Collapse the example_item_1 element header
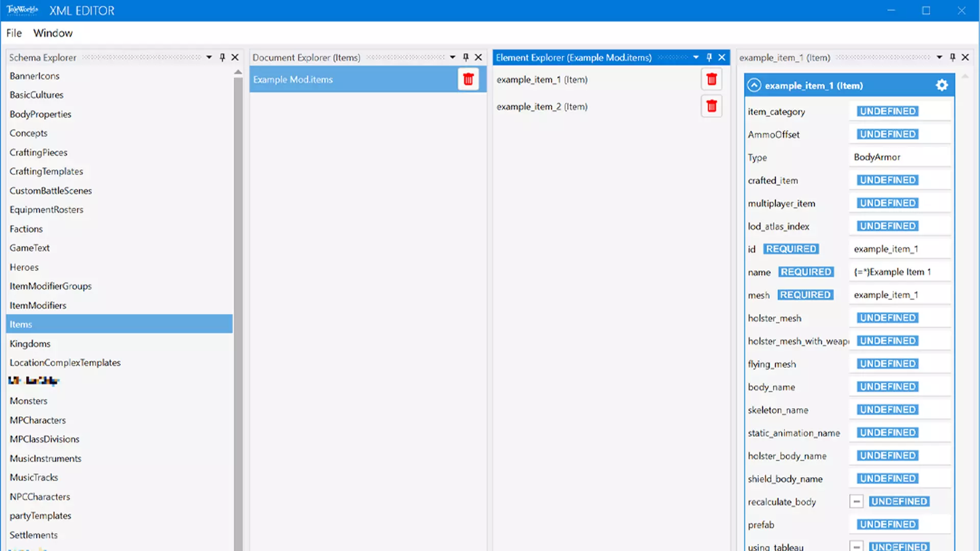 754,85
